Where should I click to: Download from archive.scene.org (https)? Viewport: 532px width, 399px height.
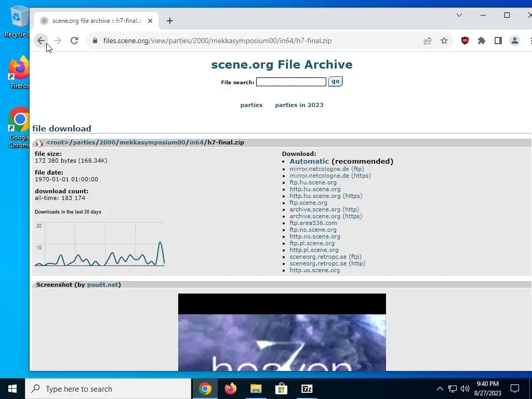pyautogui.click(x=326, y=216)
